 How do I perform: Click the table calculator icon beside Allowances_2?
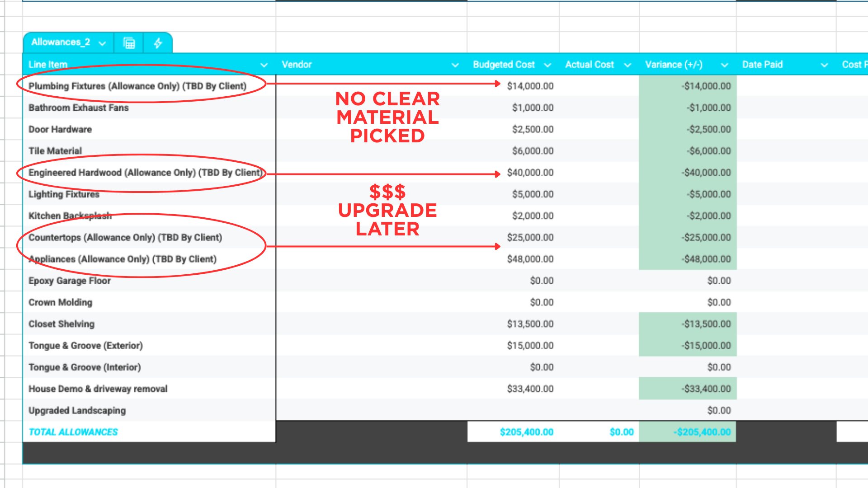click(129, 43)
